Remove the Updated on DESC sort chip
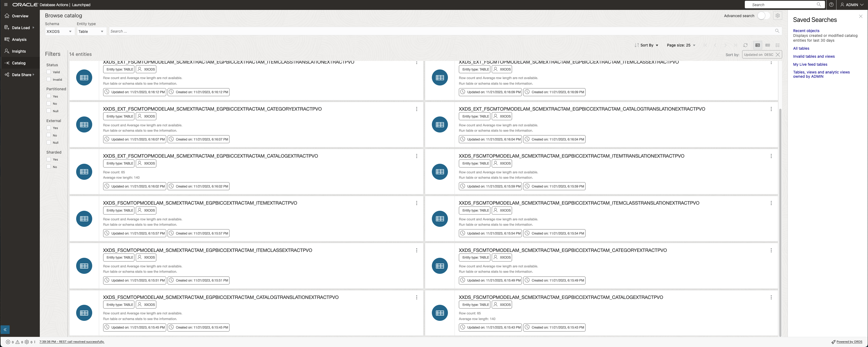 778,54
